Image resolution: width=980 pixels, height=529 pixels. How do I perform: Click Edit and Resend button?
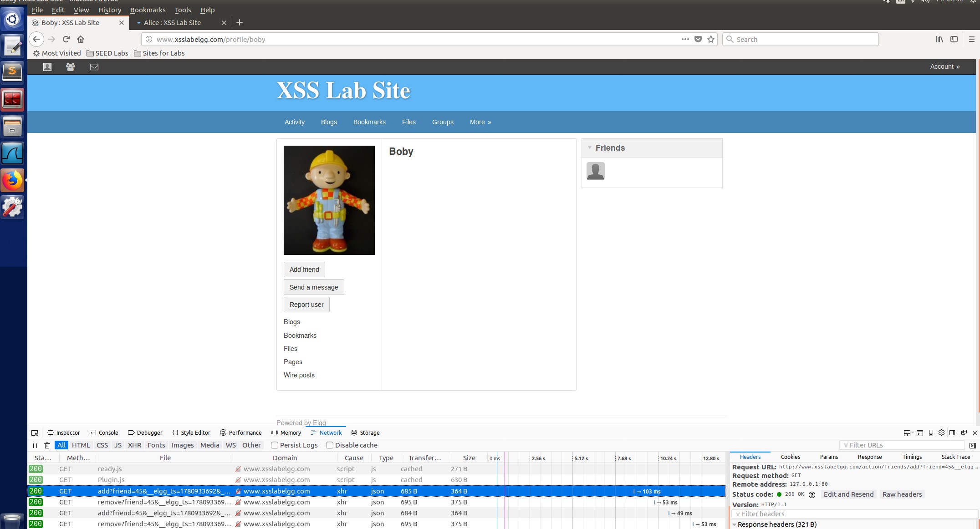848,494
